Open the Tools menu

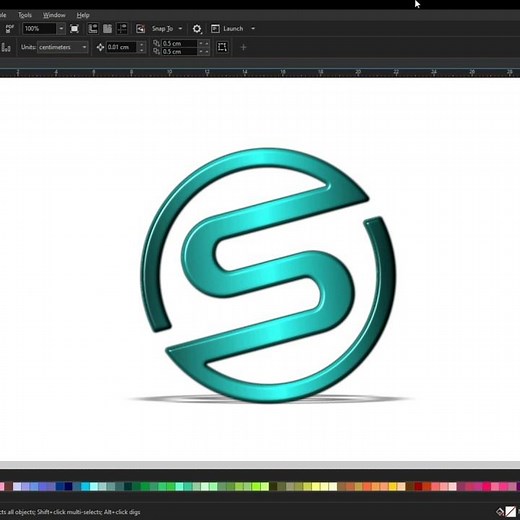[x=25, y=15]
